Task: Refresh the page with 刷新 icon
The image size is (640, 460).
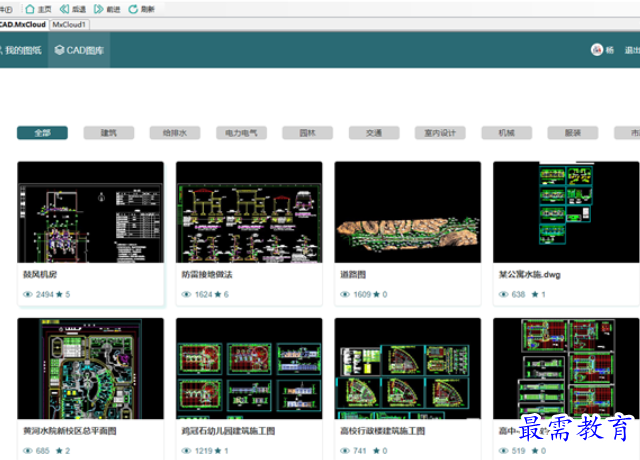Action: click(133, 9)
